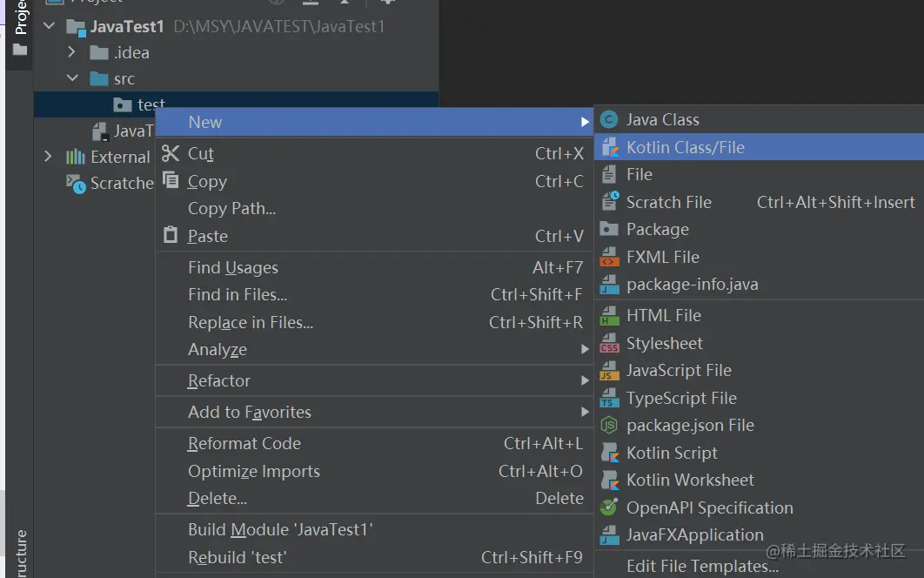Click the Paste clipboard icon
This screenshot has width=924, height=578.
pos(171,235)
